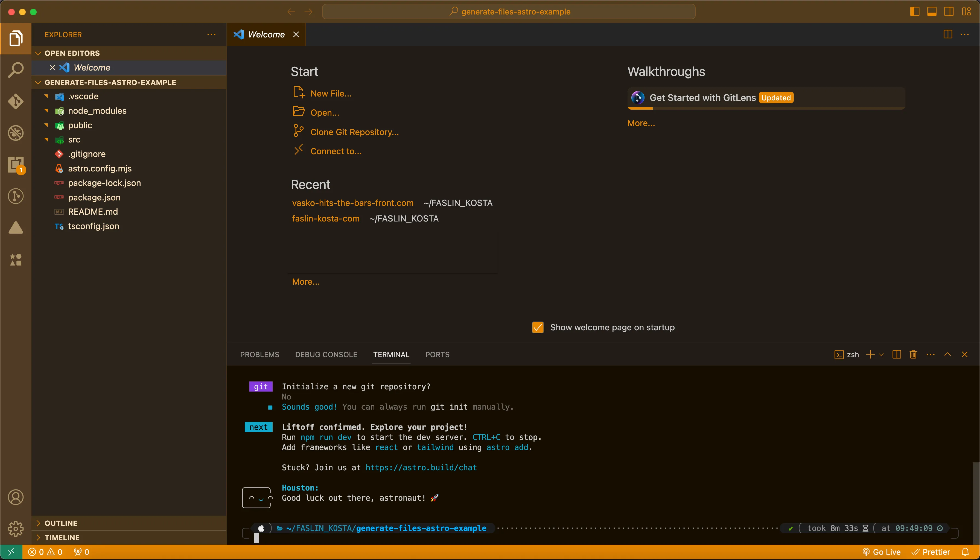Toggle Show welcome page on startup checkbox

[538, 327]
